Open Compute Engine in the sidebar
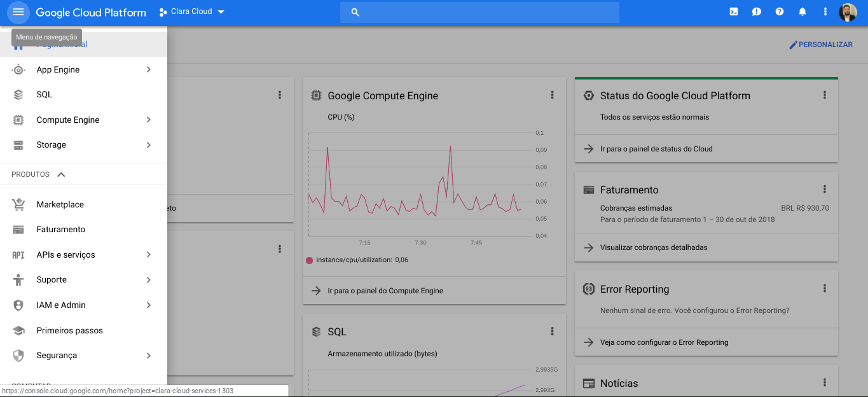This screenshot has height=397, width=868. 83,120
